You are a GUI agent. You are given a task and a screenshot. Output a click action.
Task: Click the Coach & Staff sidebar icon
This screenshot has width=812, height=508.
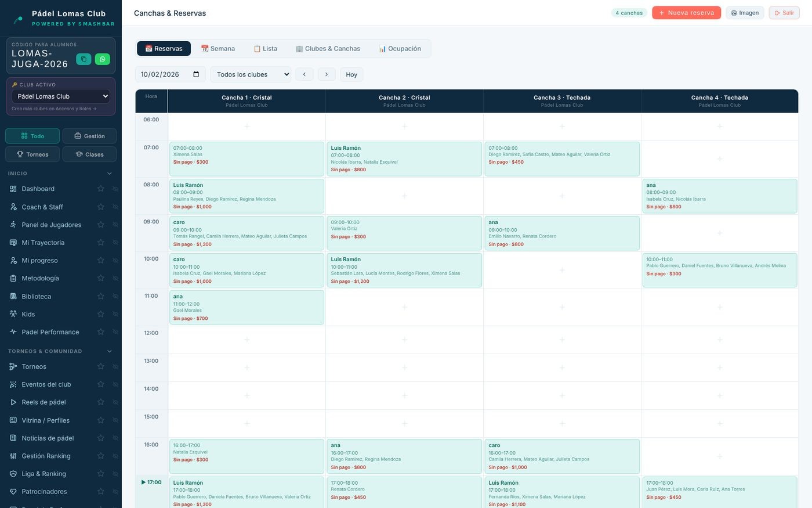[13, 207]
